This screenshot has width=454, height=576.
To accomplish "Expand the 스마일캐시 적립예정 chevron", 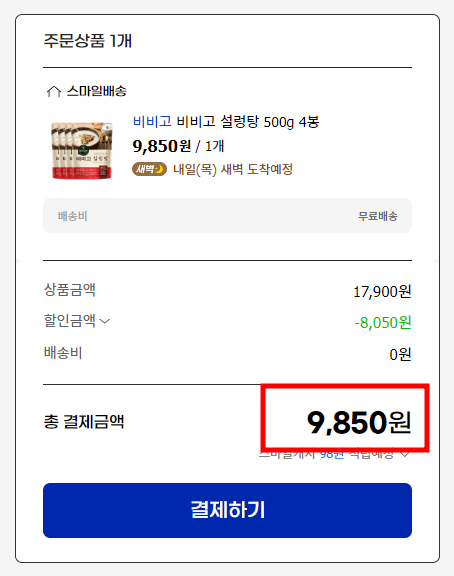I will click(405, 454).
